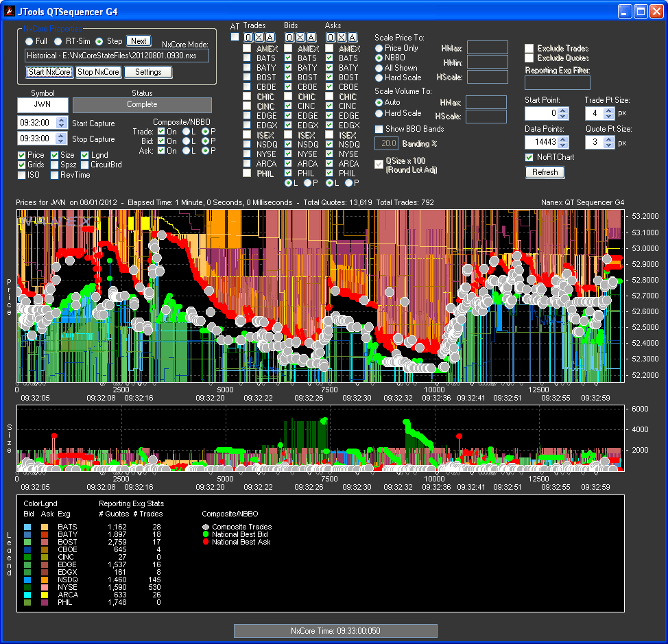Select the Price Only scale option

tap(379, 48)
